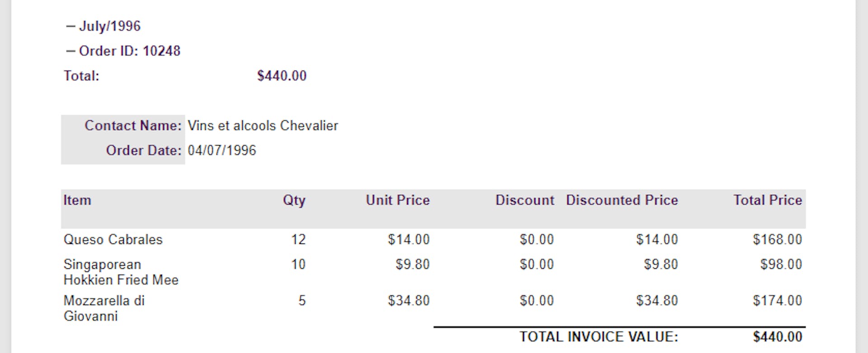
Task: Select the Discount column header
Action: [x=524, y=200]
